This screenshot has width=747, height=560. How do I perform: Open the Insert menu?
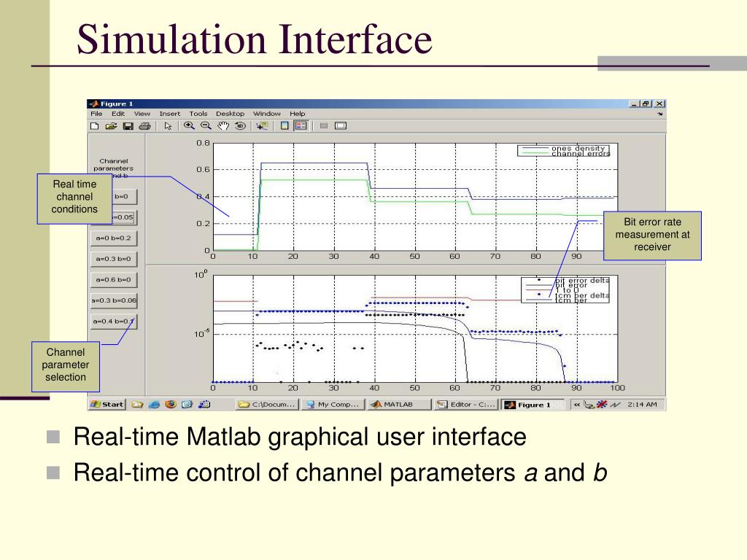tap(169, 114)
